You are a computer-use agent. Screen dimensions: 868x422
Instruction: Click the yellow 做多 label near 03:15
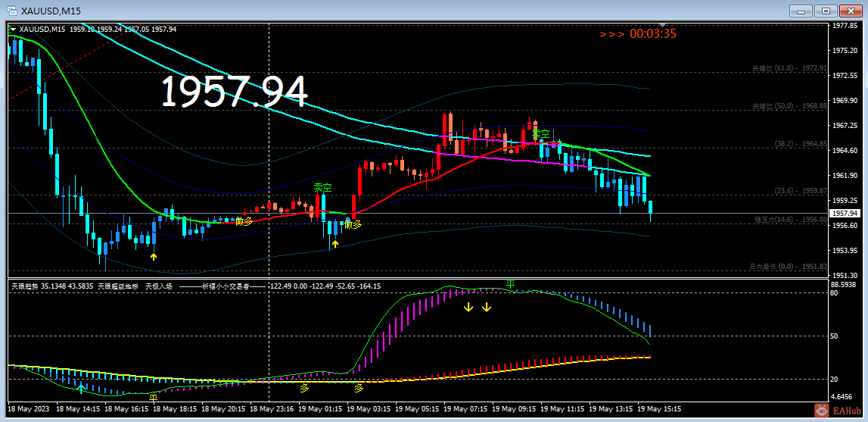click(x=353, y=224)
